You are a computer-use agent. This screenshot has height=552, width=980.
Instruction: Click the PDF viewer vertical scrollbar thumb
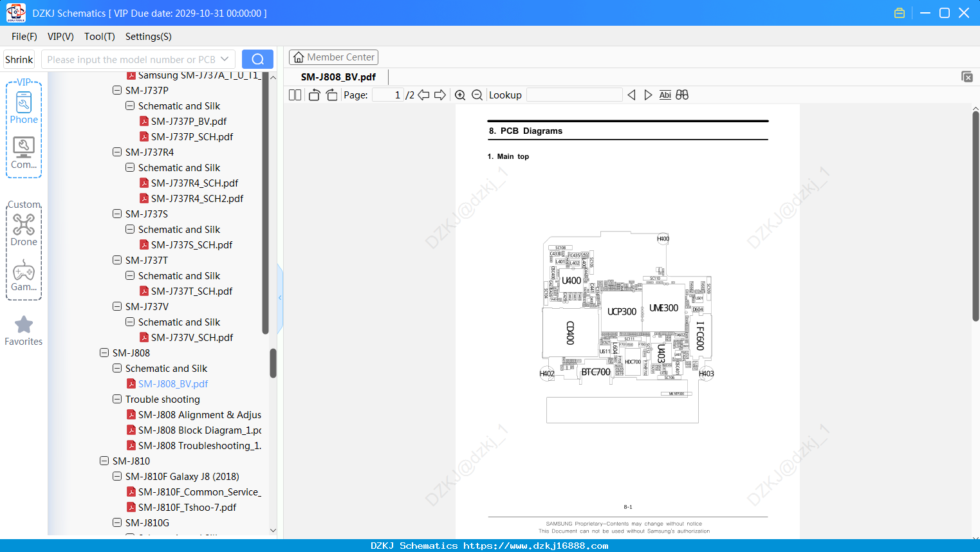coord(975,216)
